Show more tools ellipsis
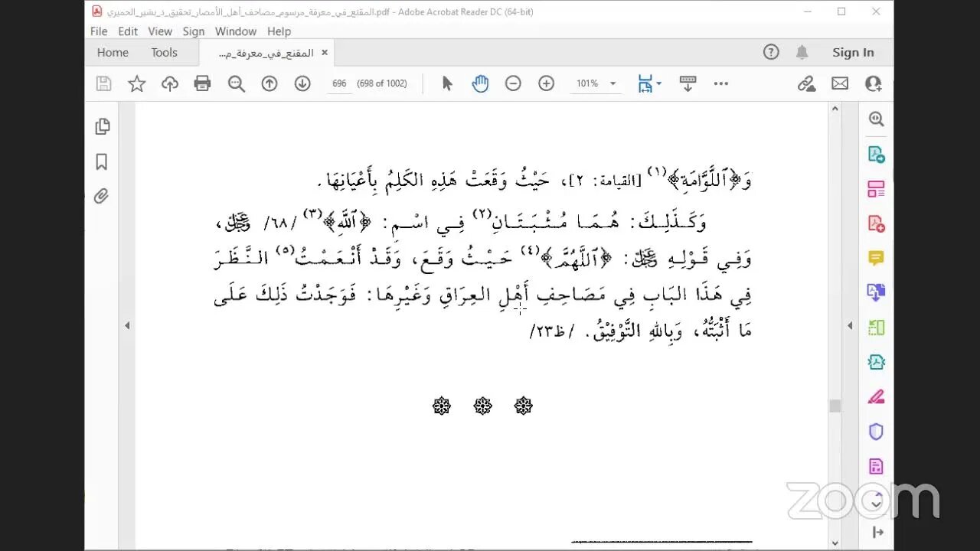 pos(721,83)
